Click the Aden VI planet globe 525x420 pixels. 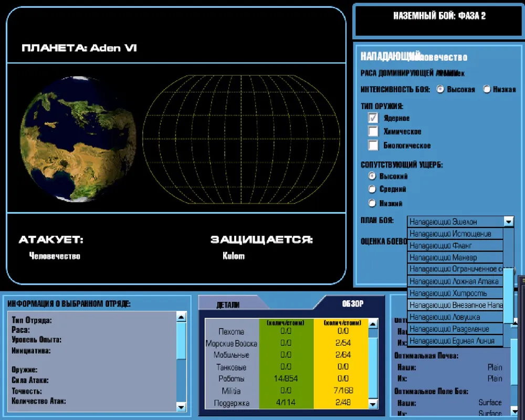pos(78,139)
